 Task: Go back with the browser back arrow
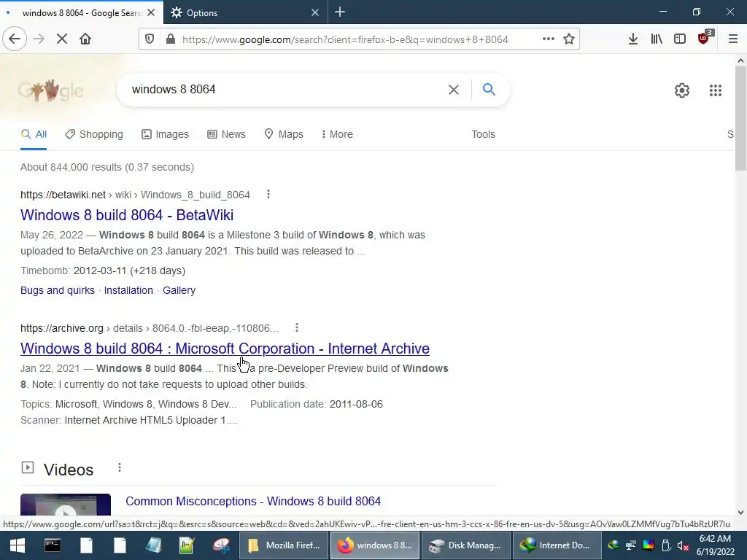pyautogui.click(x=15, y=39)
